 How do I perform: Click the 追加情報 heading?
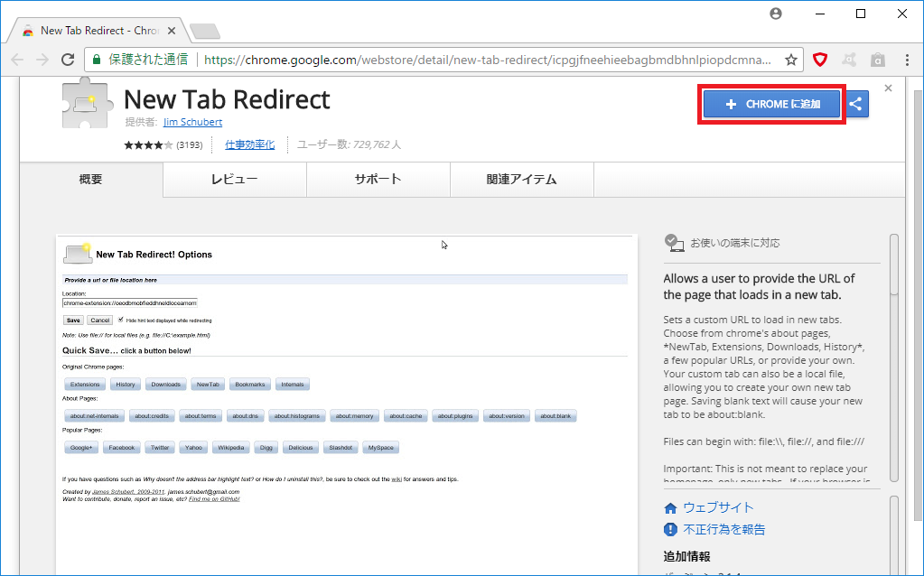coord(686,556)
